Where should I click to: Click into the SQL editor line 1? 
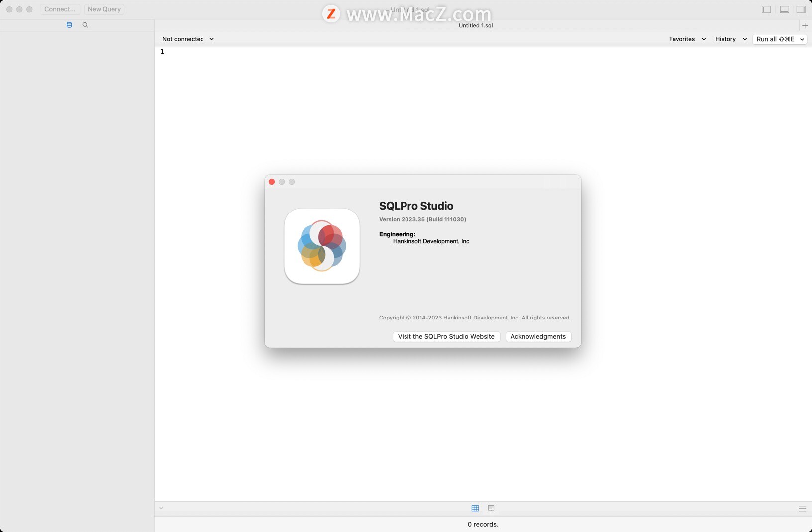click(483, 52)
